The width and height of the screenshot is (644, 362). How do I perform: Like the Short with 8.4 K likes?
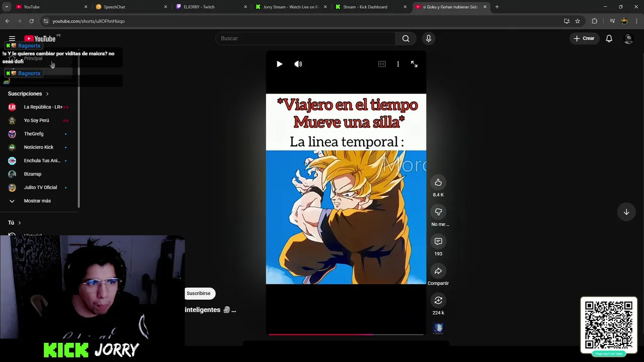[438, 183]
